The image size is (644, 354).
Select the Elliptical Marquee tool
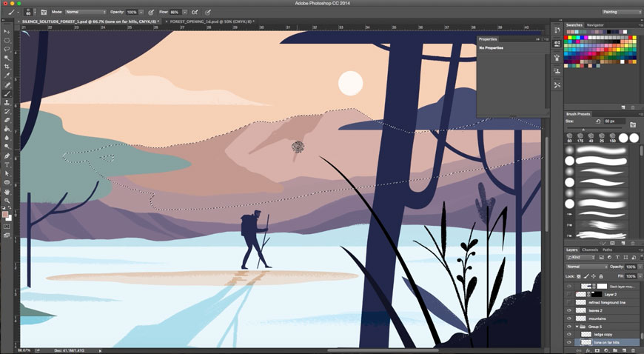tap(7, 40)
